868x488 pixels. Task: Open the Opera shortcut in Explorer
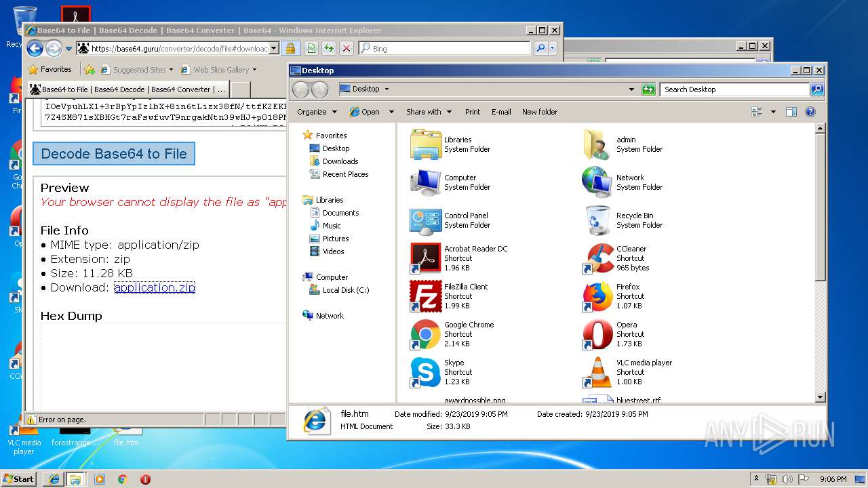coord(597,334)
